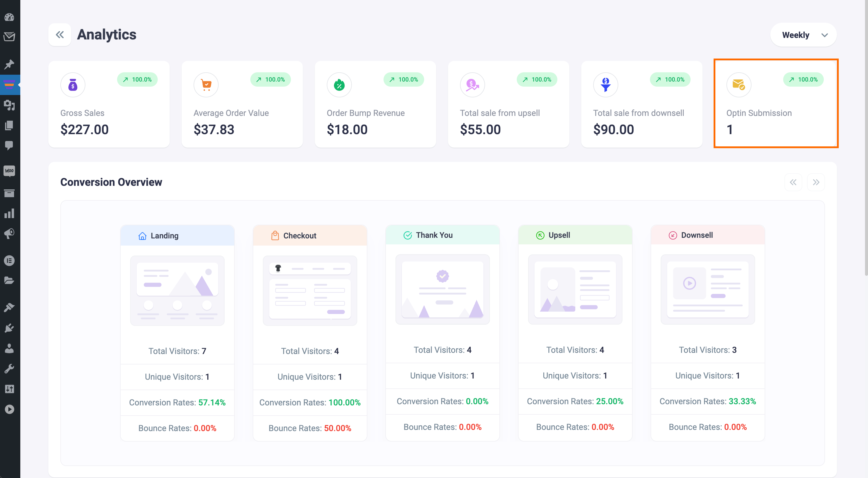Click the Optin Submission 100.0% badge
Screen dimensions: 868x478
tap(803, 79)
